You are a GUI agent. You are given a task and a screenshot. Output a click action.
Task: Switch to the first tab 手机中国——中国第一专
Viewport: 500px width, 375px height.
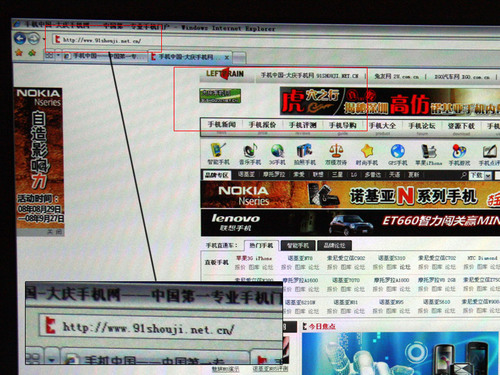click(x=105, y=56)
